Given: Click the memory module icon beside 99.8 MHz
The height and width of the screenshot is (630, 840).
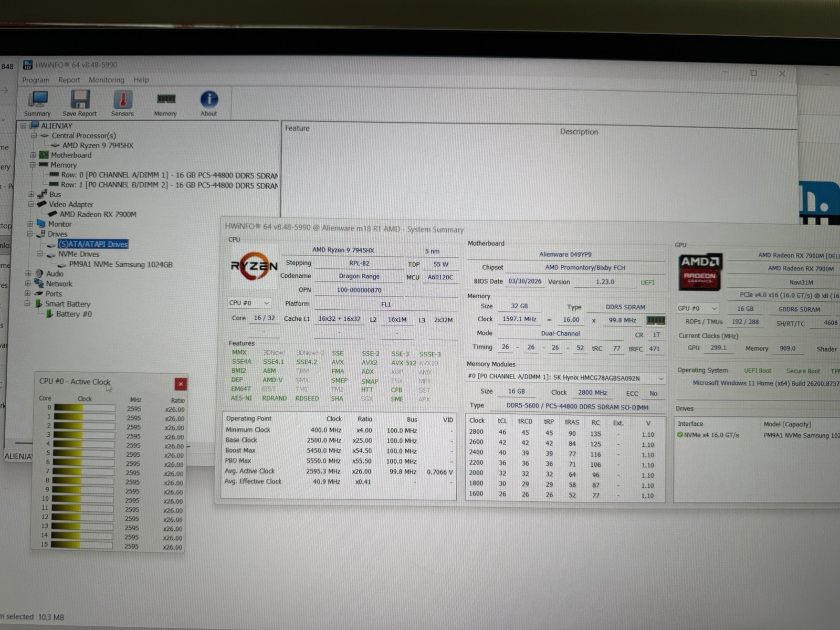Looking at the screenshot, I should click(x=655, y=320).
